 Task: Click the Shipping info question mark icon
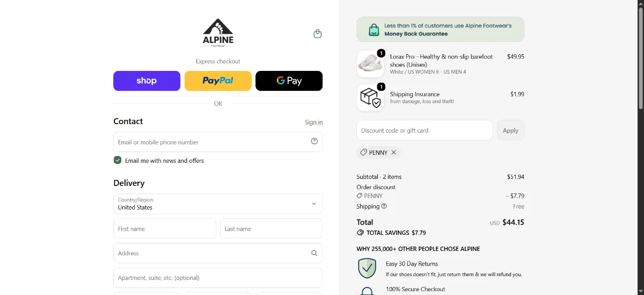[x=384, y=206]
